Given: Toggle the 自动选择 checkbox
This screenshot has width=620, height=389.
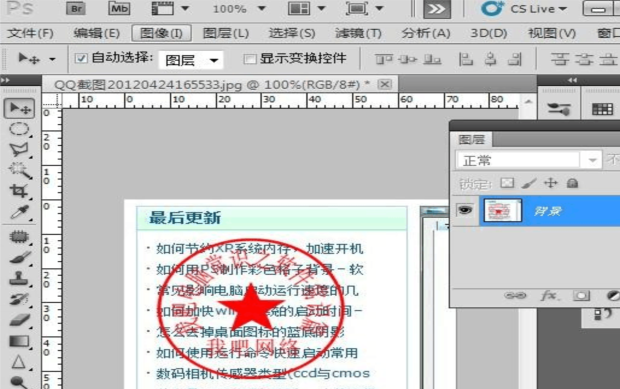Looking at the screenshot, I should pos(81,59).
